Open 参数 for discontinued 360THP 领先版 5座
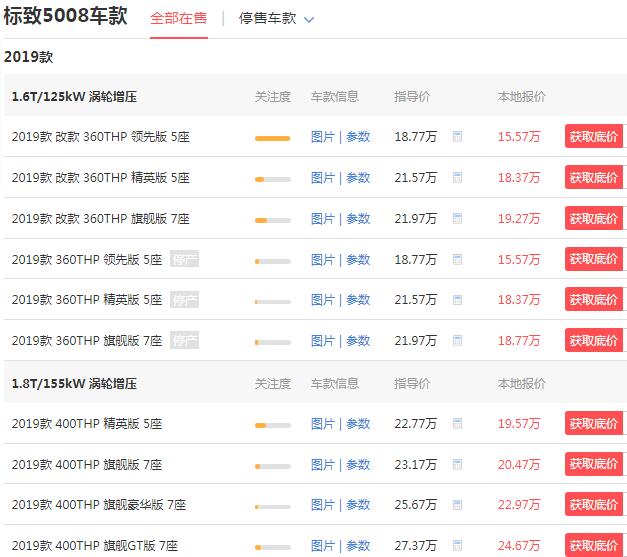Viewport: 627px width, 557px height. [x=358, y=260]
